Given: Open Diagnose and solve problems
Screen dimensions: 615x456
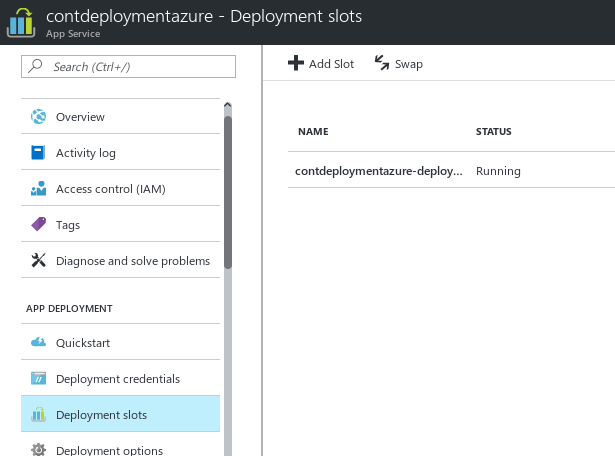Looking at the screenshot, I should [x=132, y=261].
